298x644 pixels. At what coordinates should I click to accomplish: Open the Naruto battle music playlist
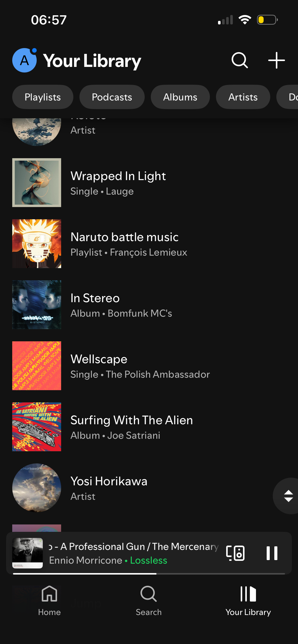[x=149, y=244]
